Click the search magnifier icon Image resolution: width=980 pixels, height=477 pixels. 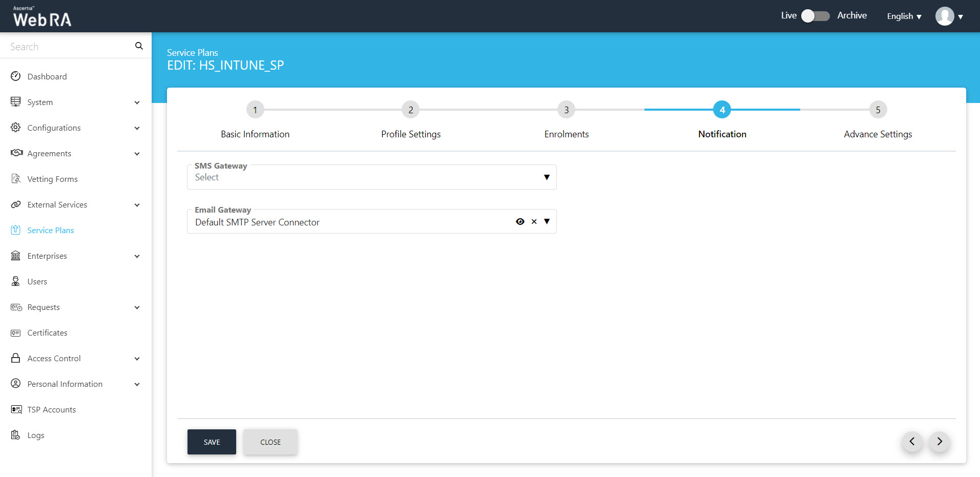[x=139, y=46]
